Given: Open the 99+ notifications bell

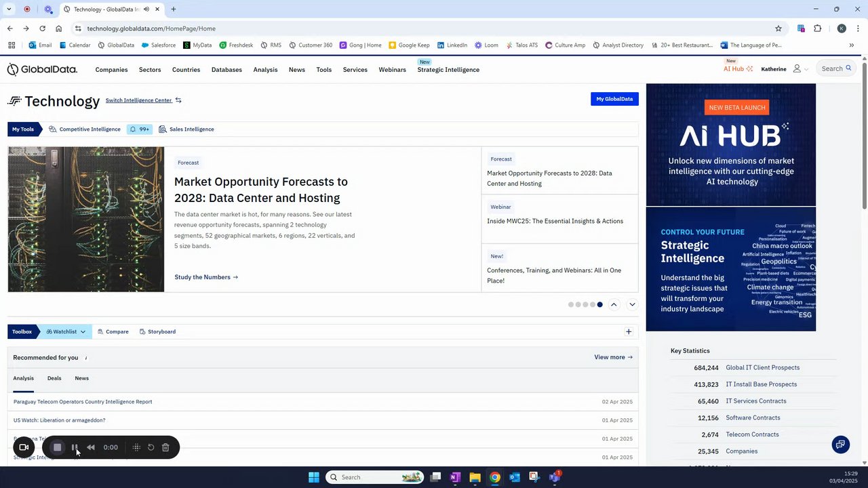Looking at the screenshot, I should click(140, 129).
